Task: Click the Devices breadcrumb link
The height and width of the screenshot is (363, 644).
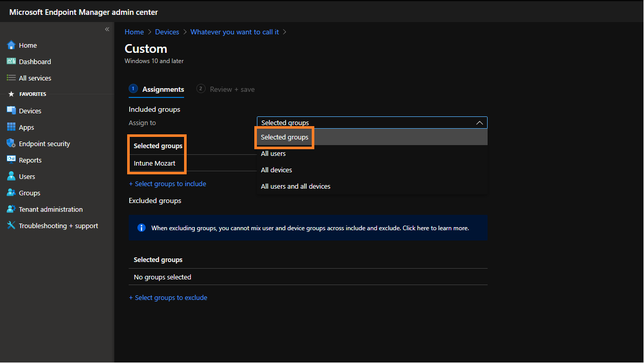Action: pos(167,32)
